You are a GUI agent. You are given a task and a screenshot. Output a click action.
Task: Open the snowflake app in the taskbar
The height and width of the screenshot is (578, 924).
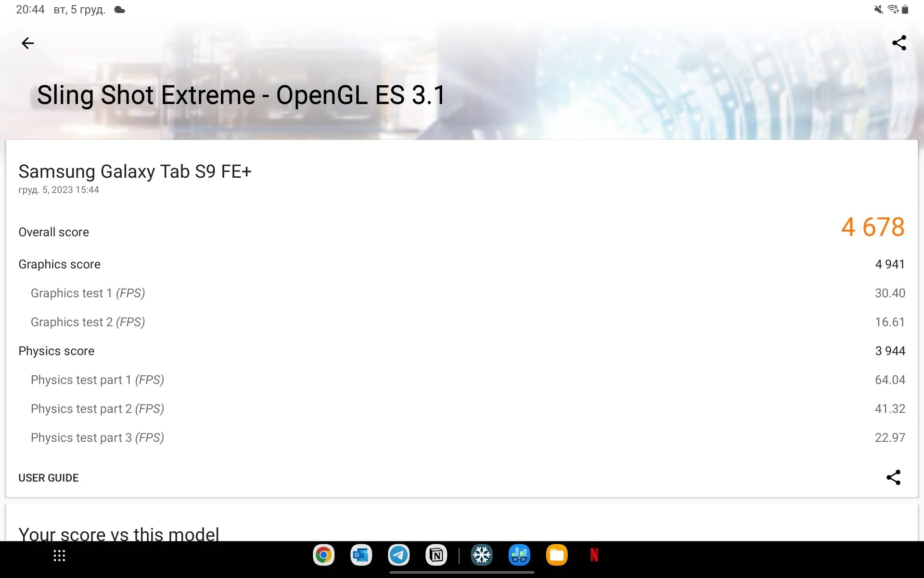pos(482,555)
